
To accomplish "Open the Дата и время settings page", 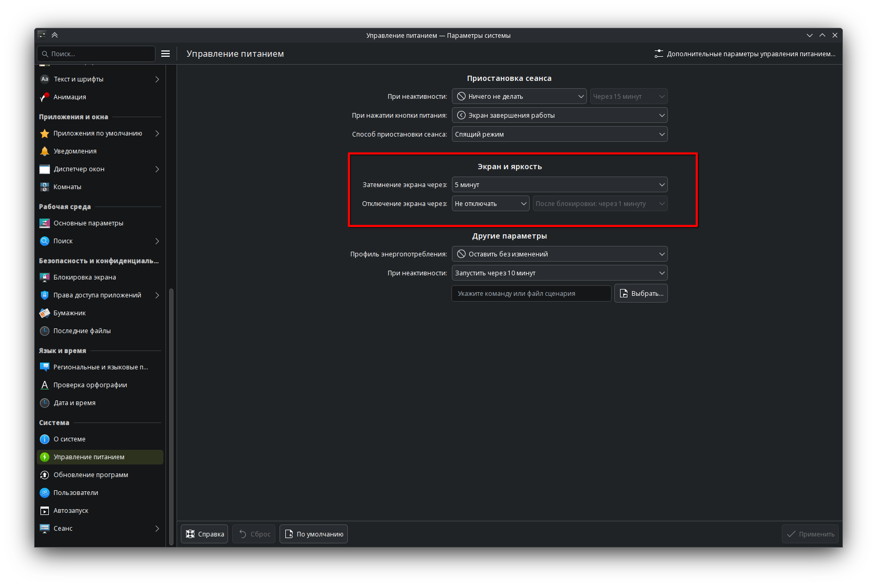I will tap(75, 403).
